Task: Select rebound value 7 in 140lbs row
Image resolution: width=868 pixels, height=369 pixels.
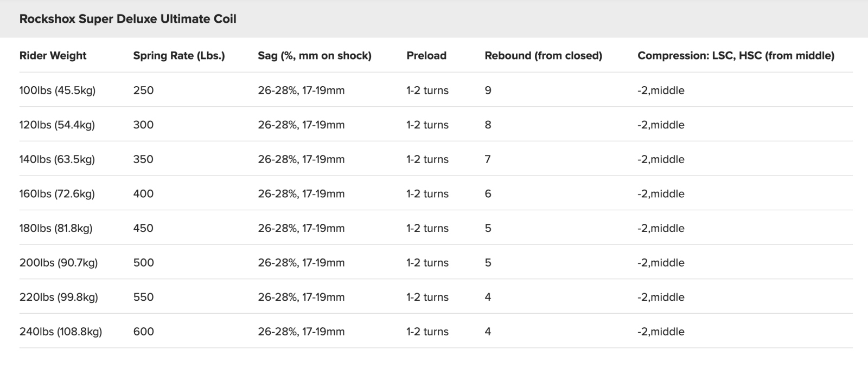Action: coord(488,159)
